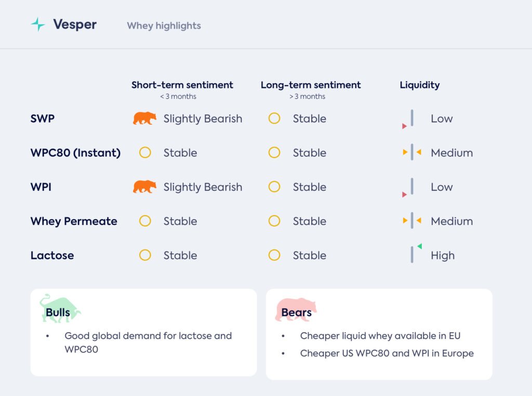Click the Short-term sentiment column header
This screenshot has width=532, height=396.
click(182, 85)
